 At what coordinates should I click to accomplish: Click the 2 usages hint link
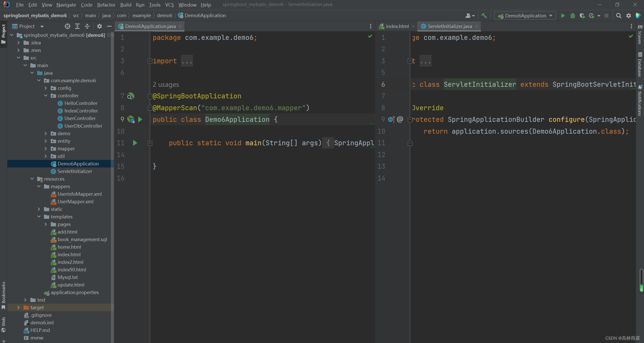click(166, 84)
